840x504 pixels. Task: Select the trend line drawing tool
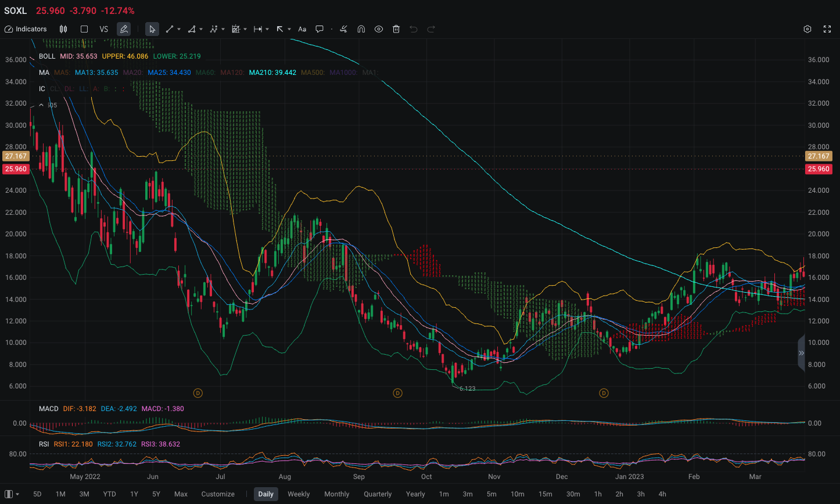[x=170, y=29]
